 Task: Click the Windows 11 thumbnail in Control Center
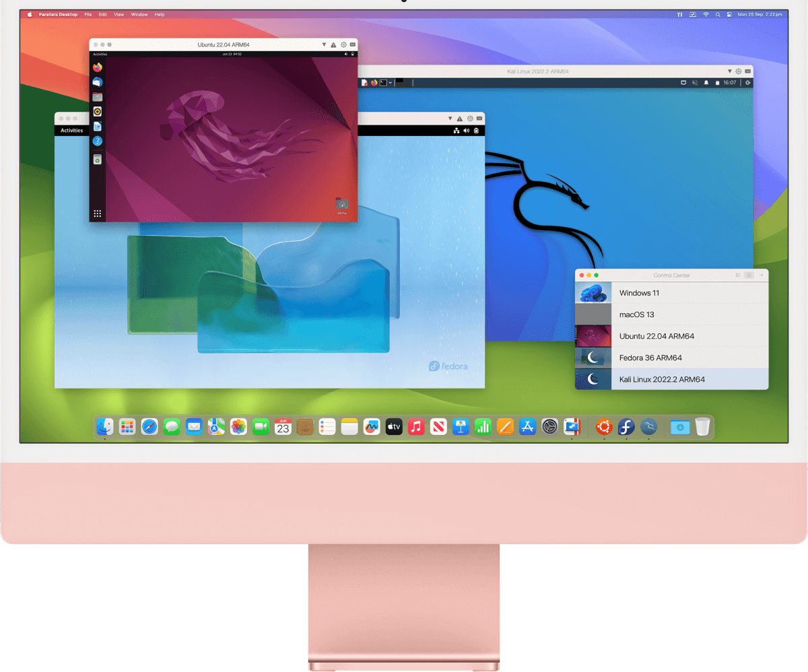coord(593,293)
